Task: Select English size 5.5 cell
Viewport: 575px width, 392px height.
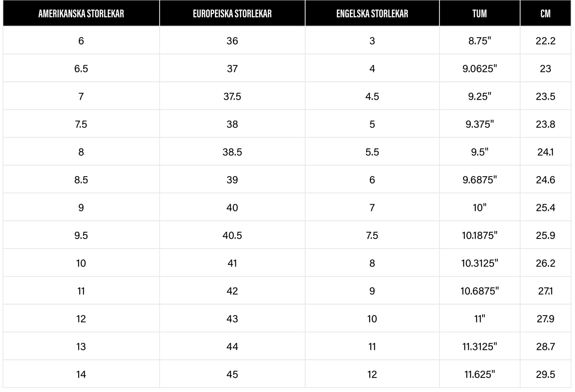Action: 372,152
